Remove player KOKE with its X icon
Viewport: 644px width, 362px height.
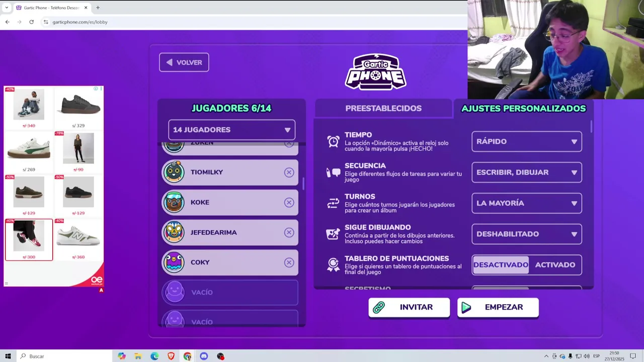[289, 203]
